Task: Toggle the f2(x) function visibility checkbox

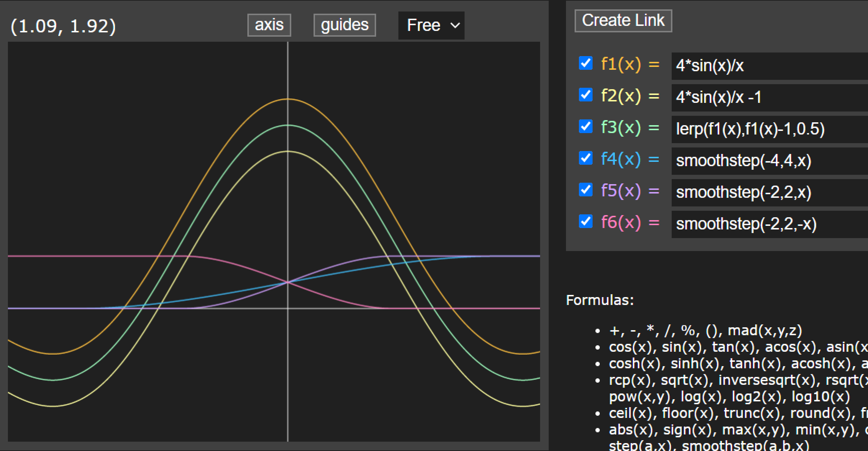Action: tap(585, 95)
